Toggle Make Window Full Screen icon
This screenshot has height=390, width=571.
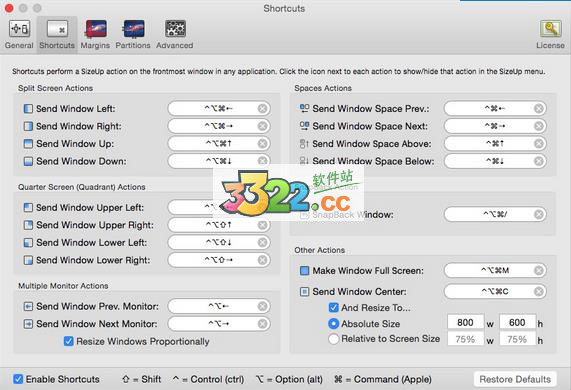(304, 271)
